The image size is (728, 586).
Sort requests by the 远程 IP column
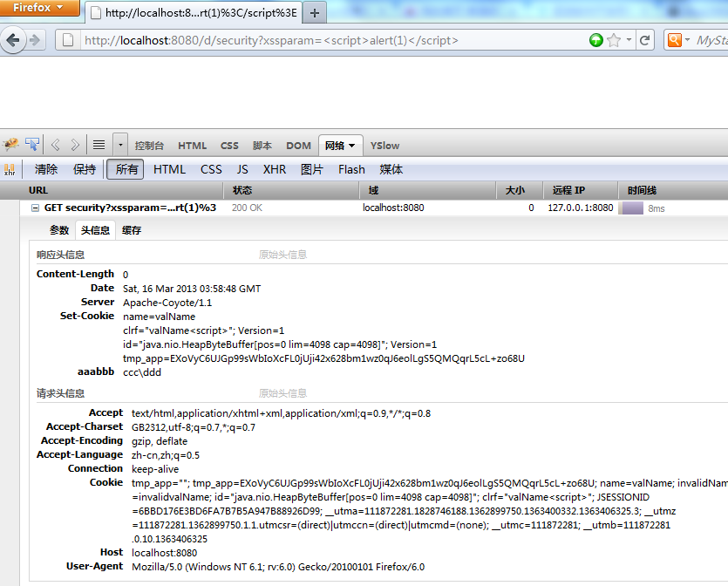point(581,190)
